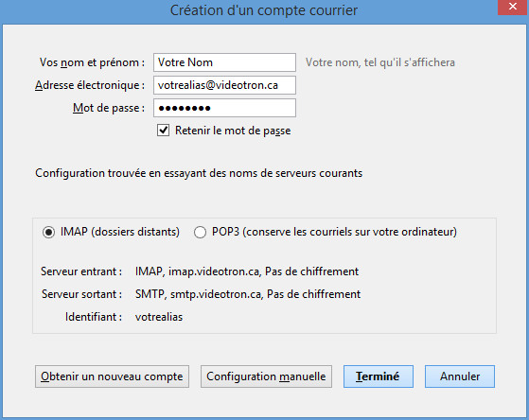The height and width of the screenshot is (420, 529).
Task: Click the 'Création d'un compte courrier' title bar
Action: (x=264, y=10)
